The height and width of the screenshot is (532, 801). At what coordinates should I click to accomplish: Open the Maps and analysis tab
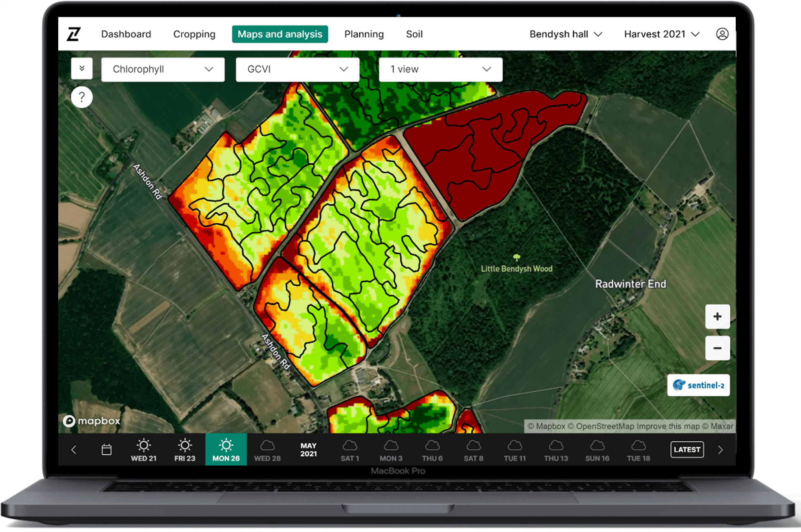tap(280, 34)
